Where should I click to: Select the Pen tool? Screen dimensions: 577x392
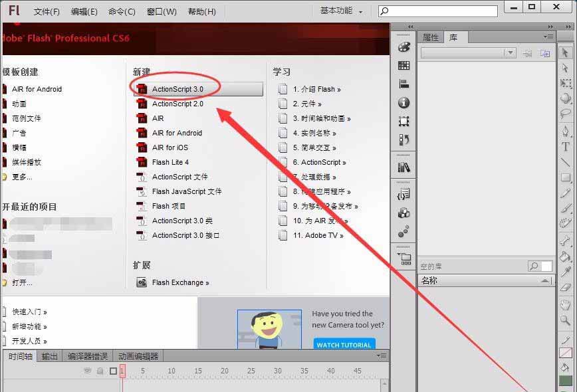[x=565, y=131]
